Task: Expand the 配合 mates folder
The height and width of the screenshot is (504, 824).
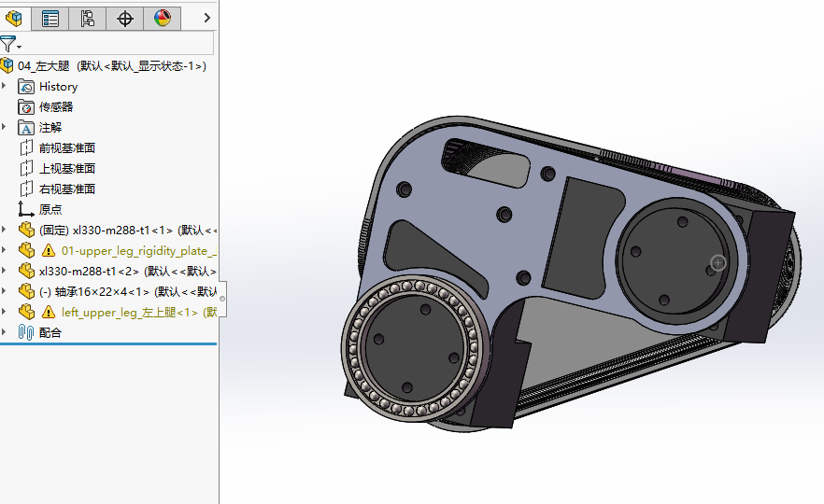Action: tap(4, 331)
